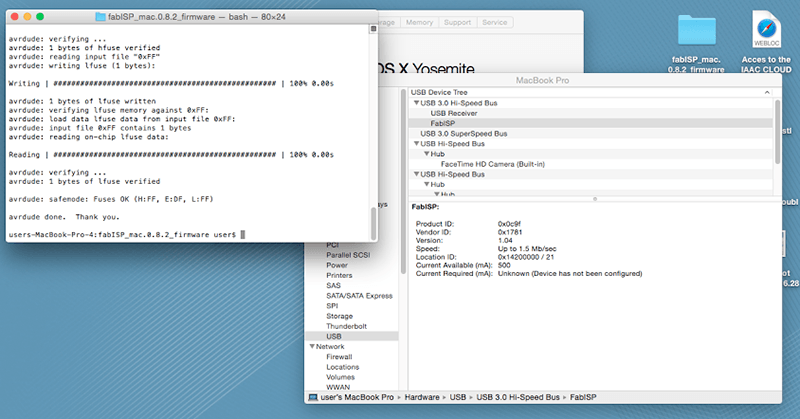This screenshot has width=800, height=419.
Task: Select WWAN under Network
Action: (x=338, y=387)
